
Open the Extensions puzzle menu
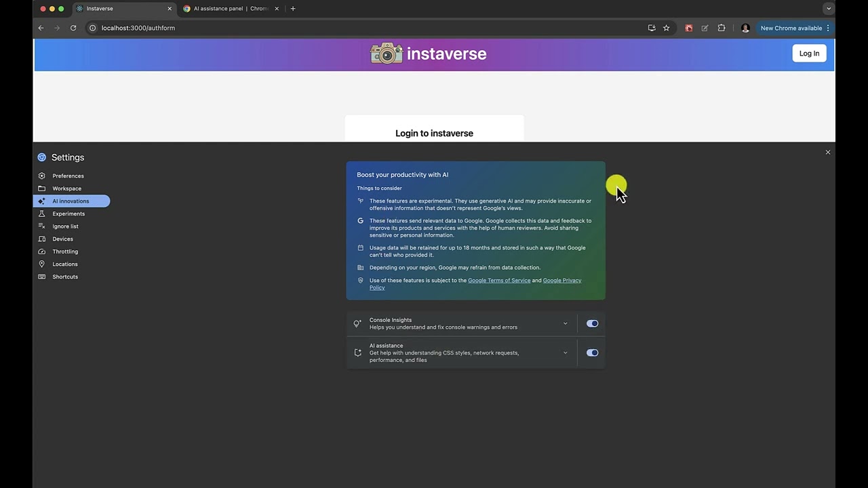[722, 28]
